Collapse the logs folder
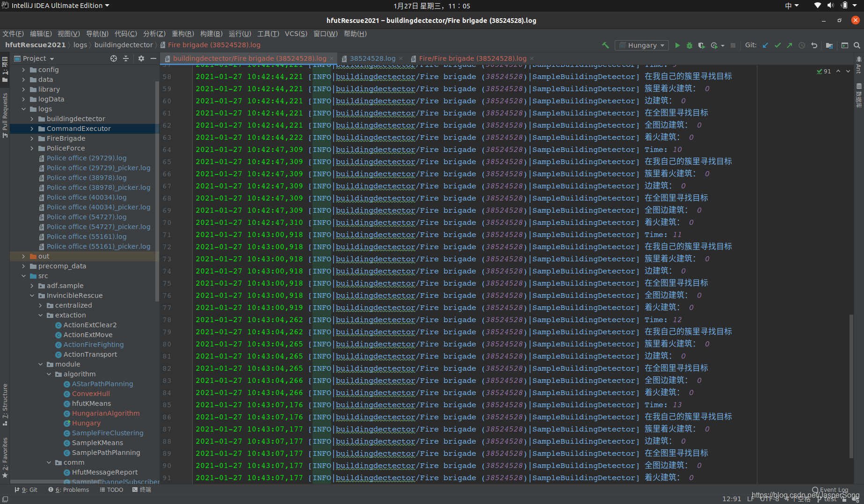 point(23,109)
